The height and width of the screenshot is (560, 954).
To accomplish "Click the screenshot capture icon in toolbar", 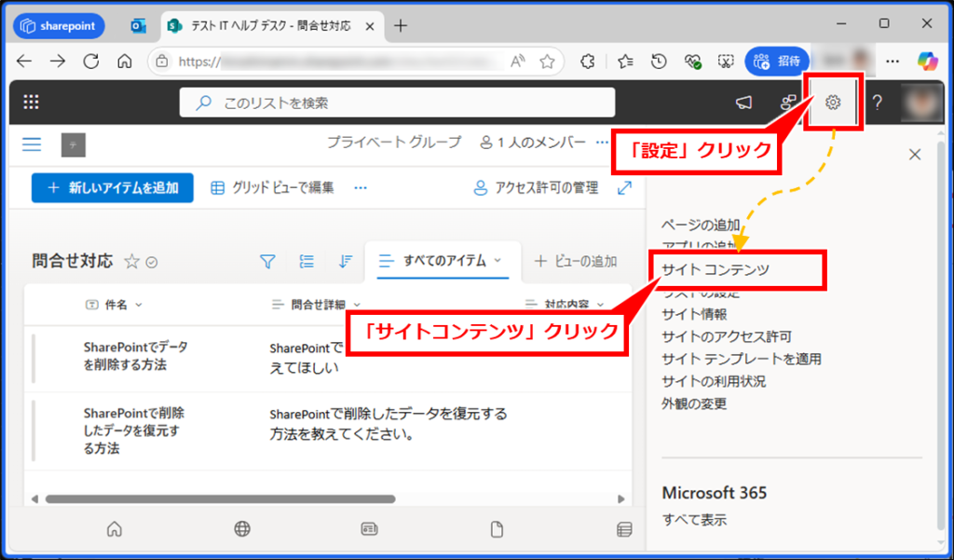I will (x=727, y=61).
